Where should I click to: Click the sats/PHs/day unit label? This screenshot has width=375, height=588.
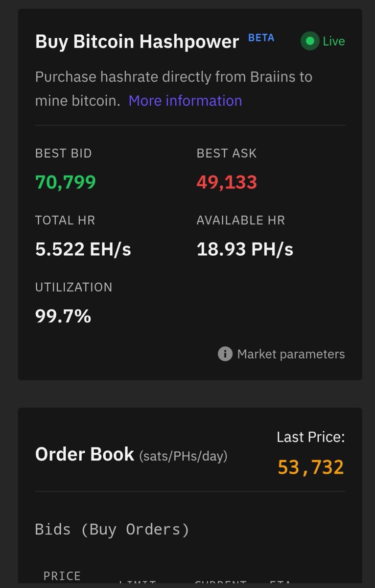click(x=184, y=456)
